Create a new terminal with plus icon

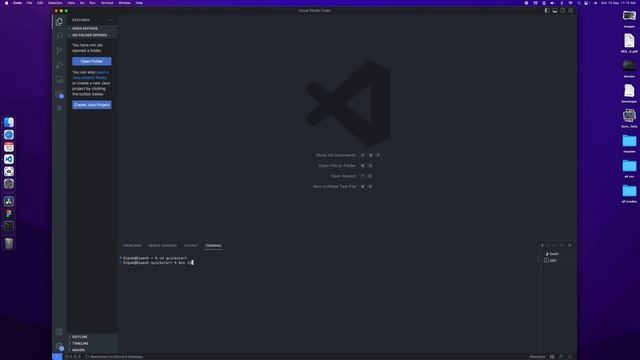tap(542, 245)
